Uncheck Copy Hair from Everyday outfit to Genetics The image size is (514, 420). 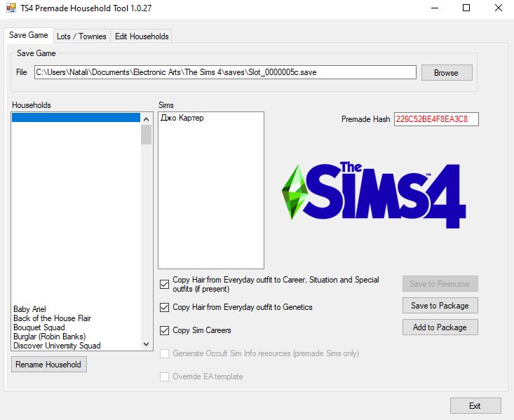pyautogui.click(x=165, y=307)
